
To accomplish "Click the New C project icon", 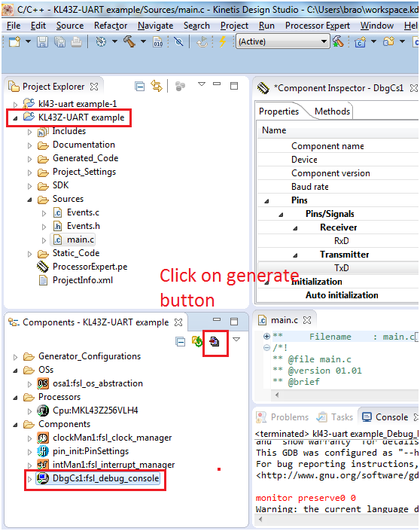I will 360,41.
